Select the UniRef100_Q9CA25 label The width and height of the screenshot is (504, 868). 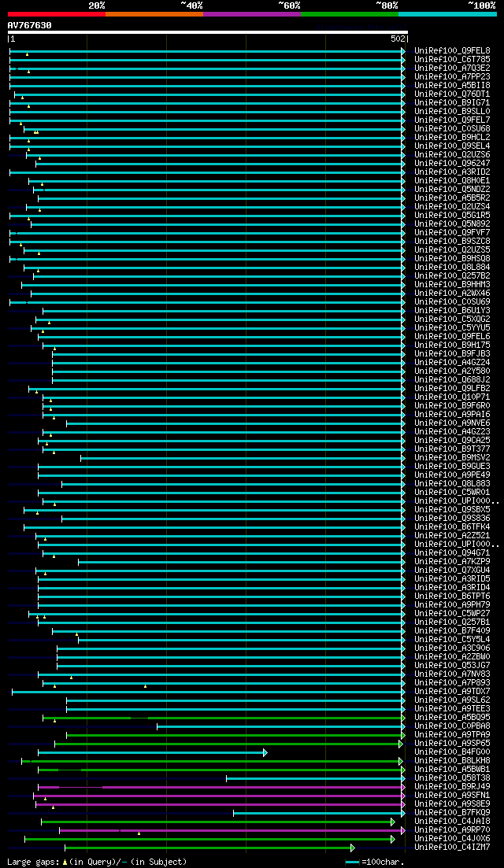coord(452,440)
